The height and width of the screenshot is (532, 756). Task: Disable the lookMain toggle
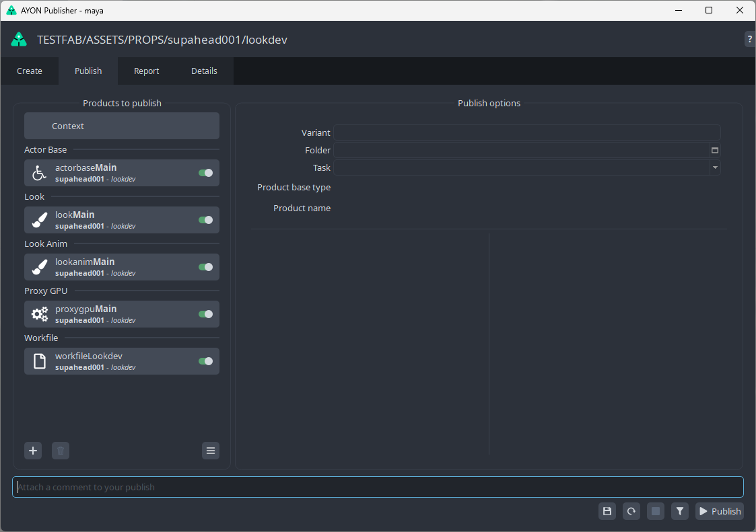click(206, 220)
